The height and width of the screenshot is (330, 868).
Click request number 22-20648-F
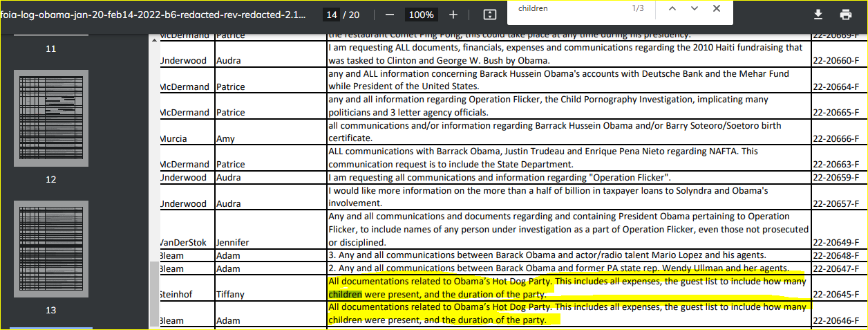(838, 255)
